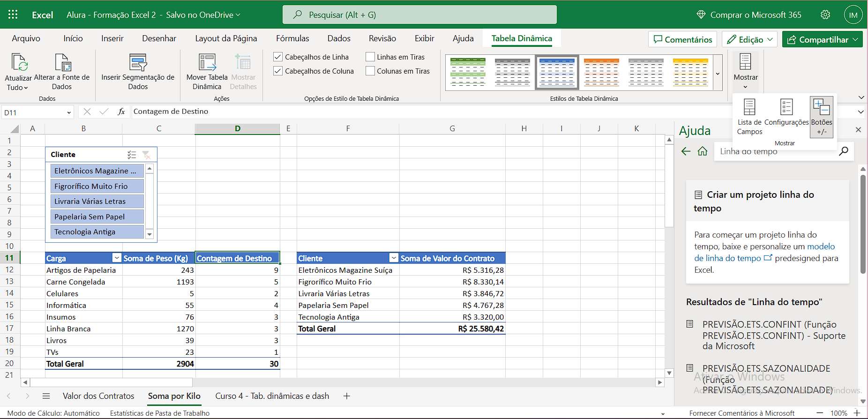Select the yellow pivot table style
The height and width of the screenshot is (419, 868).
(690, 72)
